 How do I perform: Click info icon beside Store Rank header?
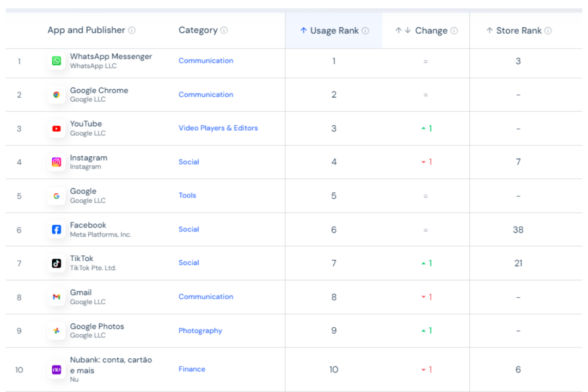(x=548, y=30)
